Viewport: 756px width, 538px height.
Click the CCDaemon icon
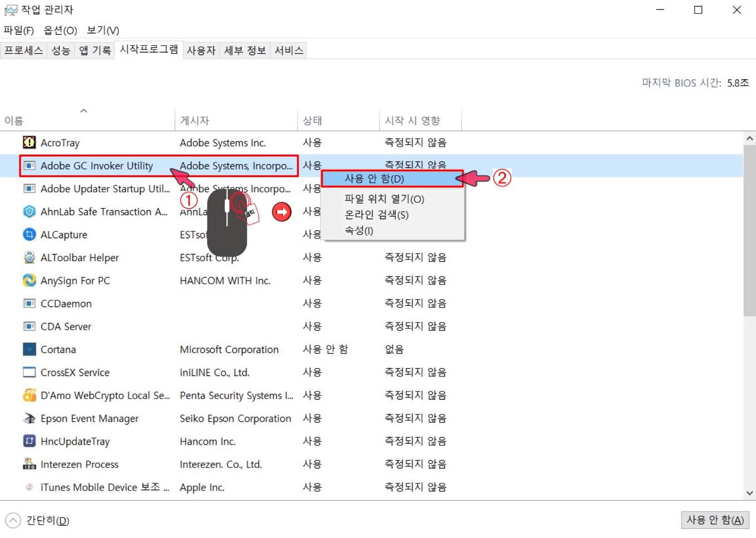[x=29, y=303]
